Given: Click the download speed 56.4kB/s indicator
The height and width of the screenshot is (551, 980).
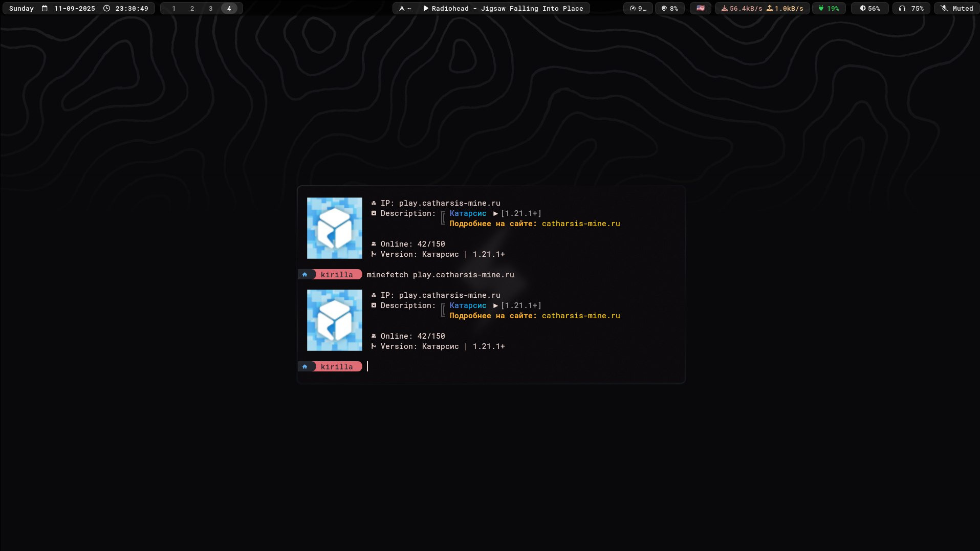Looking at the screenshot, I should (742, 8).
